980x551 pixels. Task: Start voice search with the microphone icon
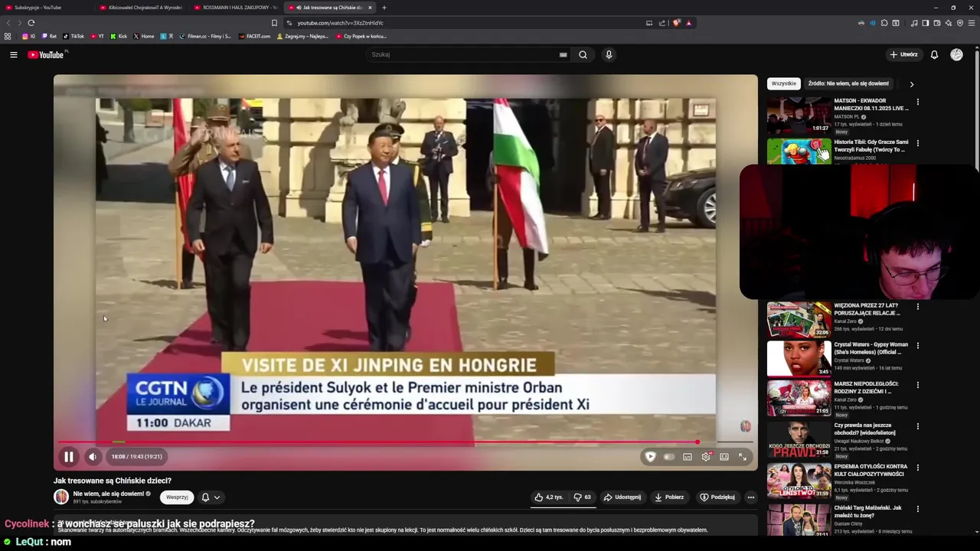(609, 54)
